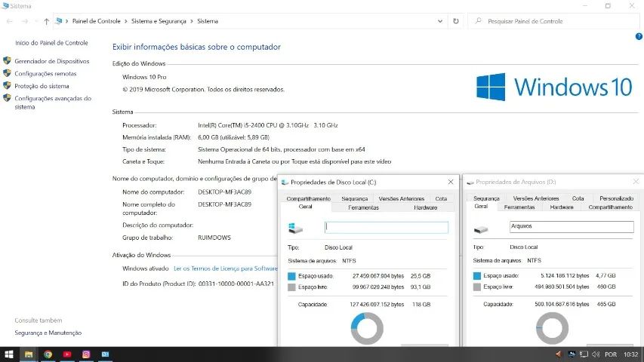
Task: Click Painel de Controle breadcrumb
Action: pyautogui.click(x=97, y=21)
